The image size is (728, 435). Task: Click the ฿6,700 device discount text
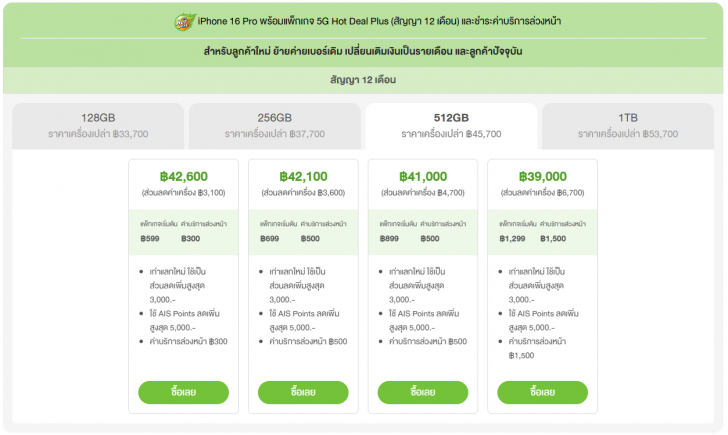543,192
